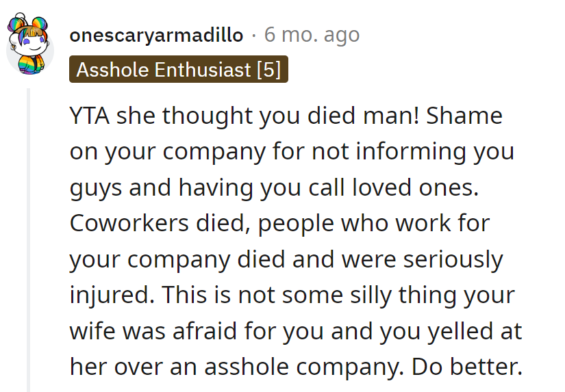Click the "YTA" word starting the comment
This screenshot has width=565, height=392.
(x=90, y=116)
